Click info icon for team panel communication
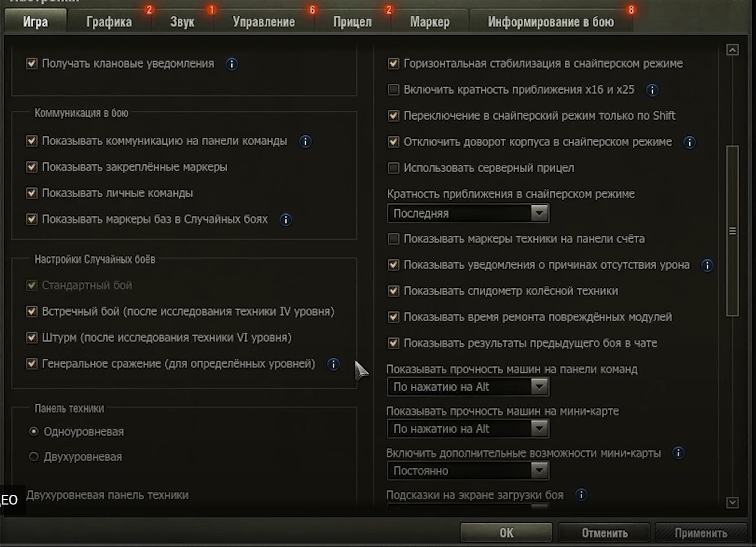Screen dimensions: 756x547 [x=306, y=142]
